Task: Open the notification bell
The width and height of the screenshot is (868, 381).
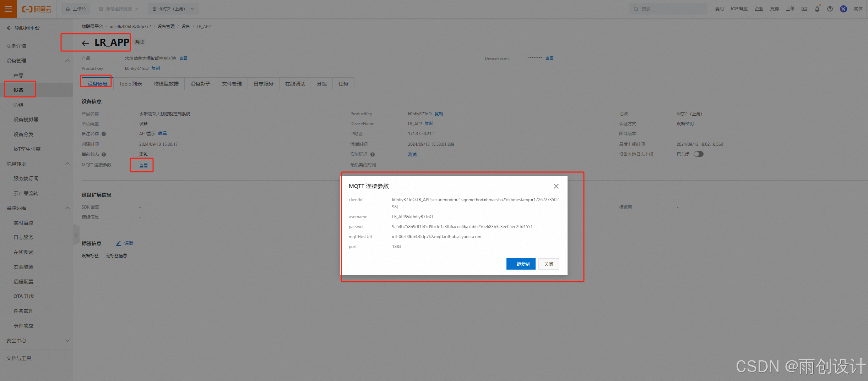Action: click(x=817, y=9)
